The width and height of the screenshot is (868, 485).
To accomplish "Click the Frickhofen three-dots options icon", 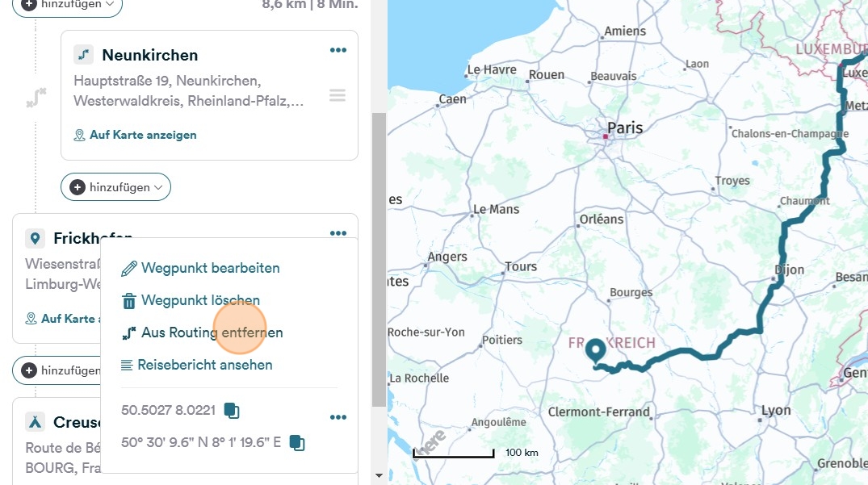I will 338,233.
